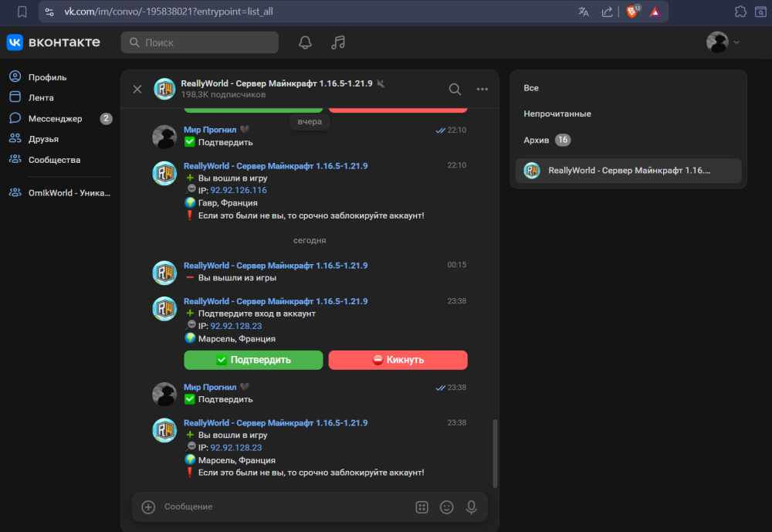The height and width of the screenshot is (532, 772).
Task: Type field: click Сообщение input
Action: tap(286, 507)
